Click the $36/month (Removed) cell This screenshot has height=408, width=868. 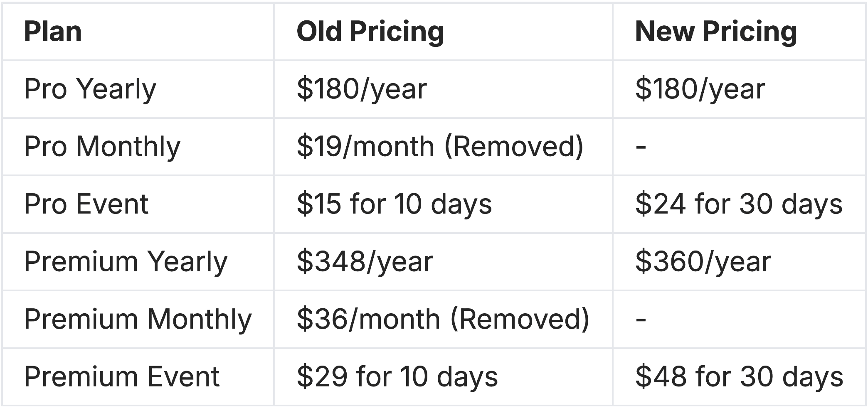click(x=443, y=319)
